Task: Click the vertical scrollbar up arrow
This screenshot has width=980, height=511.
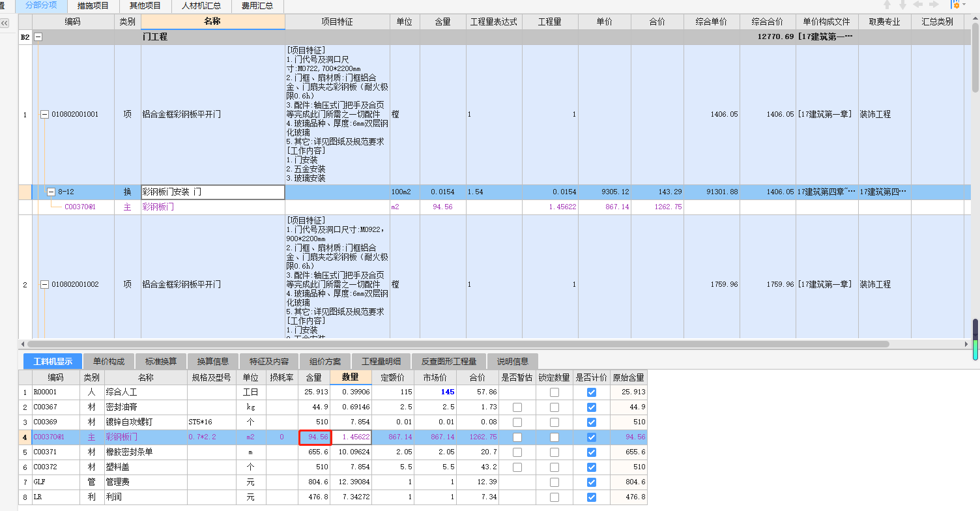Action: click(975, 18)
